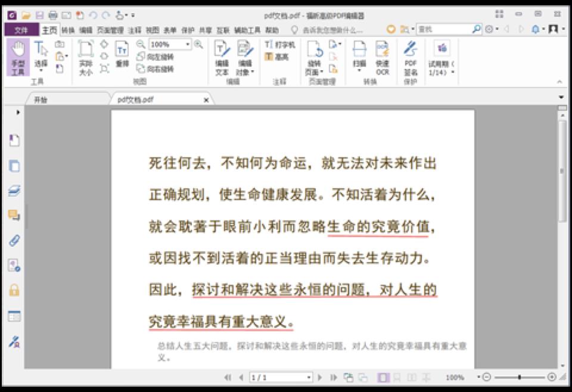Image resolution: width=572 pixels, height=392 pixels.
Task: Switch to the Page Management (页面管理) tab
Action: tap(110, 30)
